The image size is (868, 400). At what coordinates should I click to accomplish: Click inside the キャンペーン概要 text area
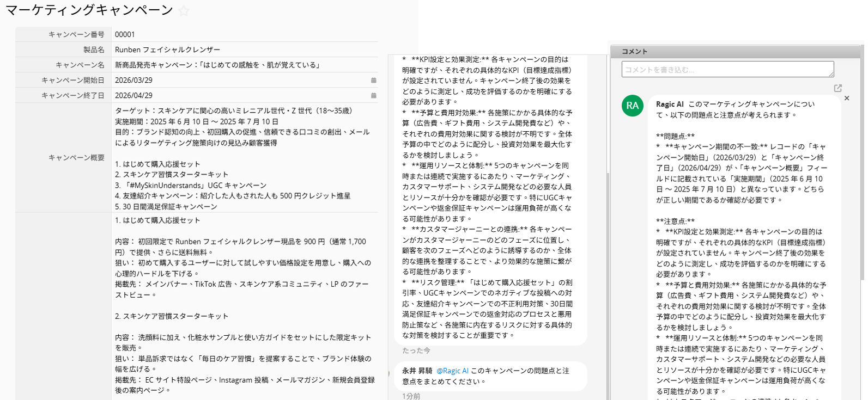coord(242,158)
